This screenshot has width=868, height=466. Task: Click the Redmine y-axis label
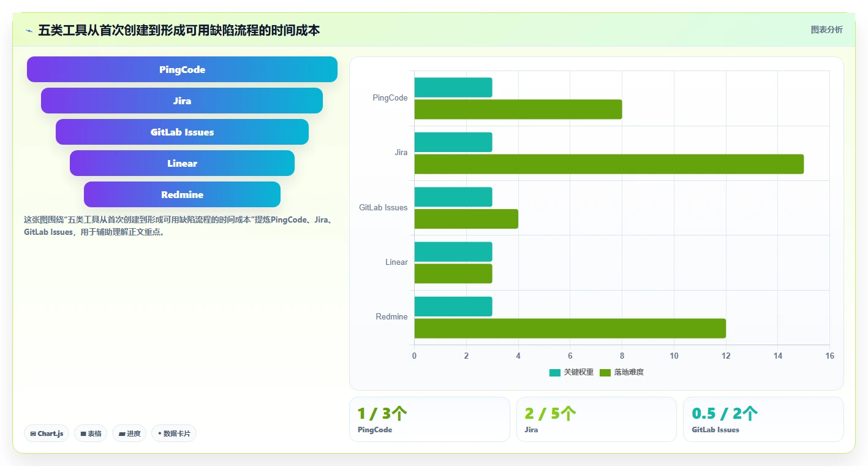tap(392, 317)
